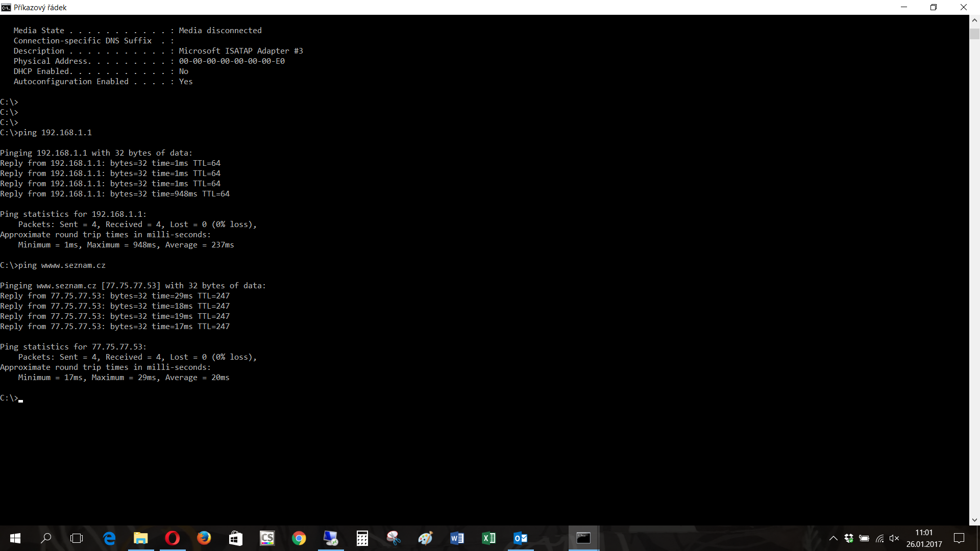Expand the hidden system tray icons

pos(834,538)
